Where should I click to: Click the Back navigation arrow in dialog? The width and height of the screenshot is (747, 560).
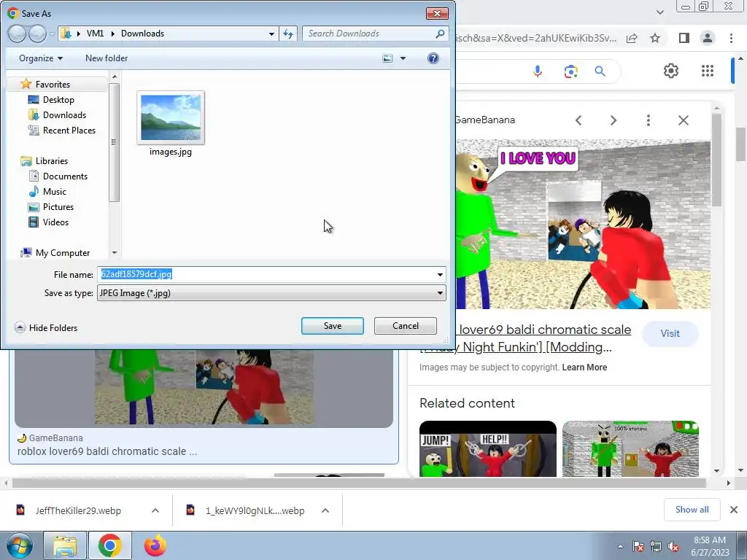point(18,34)
